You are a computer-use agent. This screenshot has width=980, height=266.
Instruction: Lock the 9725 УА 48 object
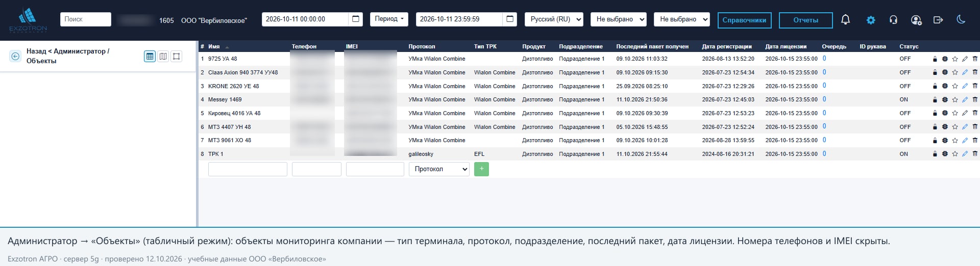pyautogui.click(x=935, y=59)
